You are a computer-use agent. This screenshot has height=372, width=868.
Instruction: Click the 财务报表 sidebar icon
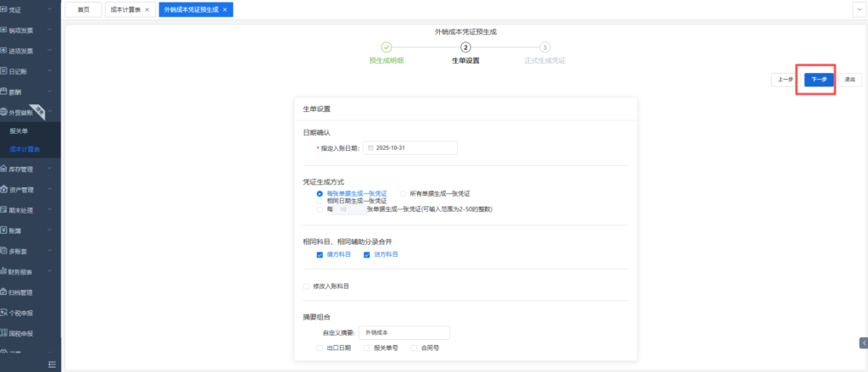pyautogui.click(x=4, y=272)
